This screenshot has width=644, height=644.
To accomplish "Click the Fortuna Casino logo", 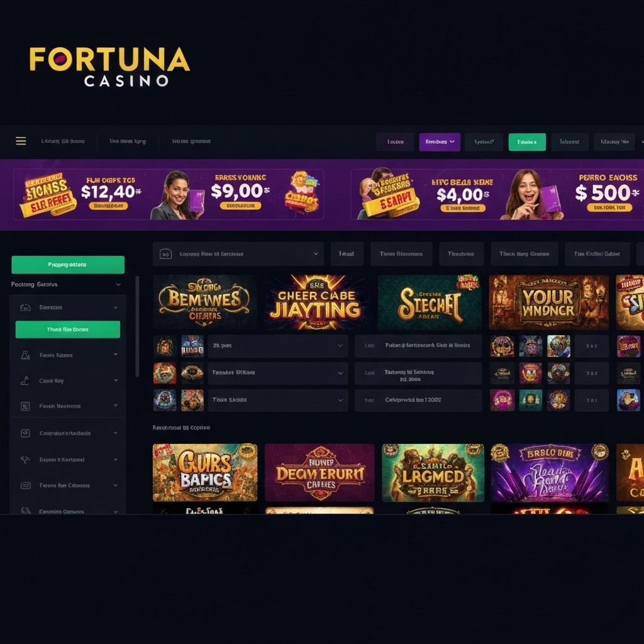I will click(x=109, y=67).
